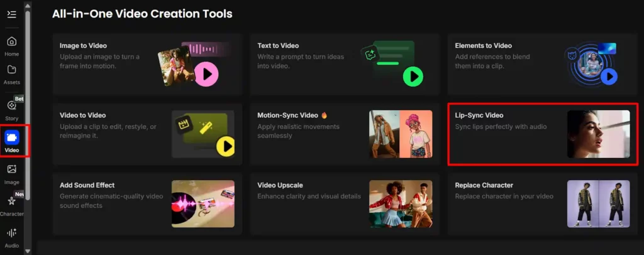Click pink play icon on Image to Video
The height and width of the screenshot is (255, 644).
(206, 74)
